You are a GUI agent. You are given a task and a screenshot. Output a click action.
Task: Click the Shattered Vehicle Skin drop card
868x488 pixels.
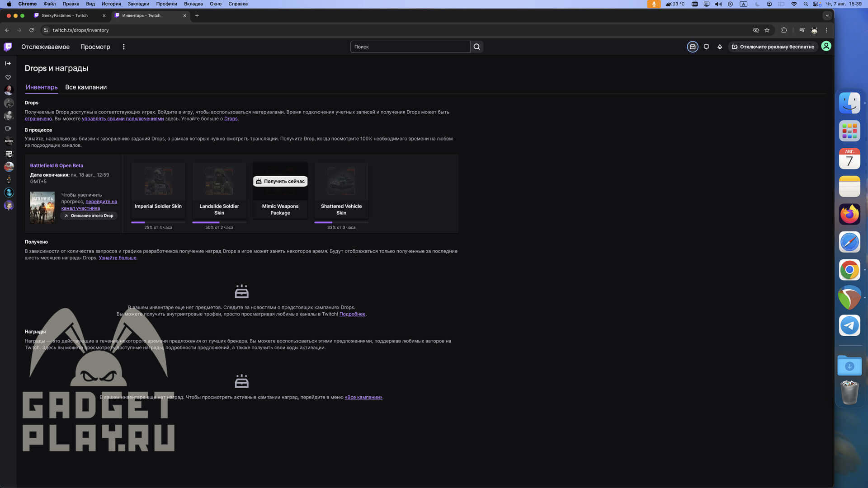coord(341,190)
